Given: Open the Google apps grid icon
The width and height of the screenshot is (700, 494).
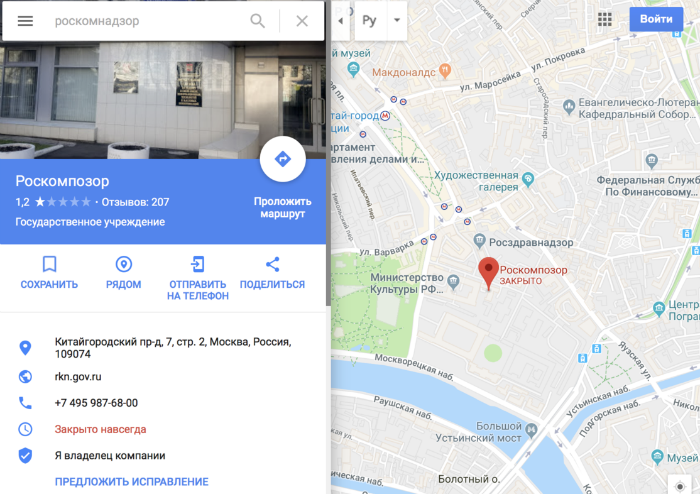Looking at the screenshot, I should [x=604, y=19].
